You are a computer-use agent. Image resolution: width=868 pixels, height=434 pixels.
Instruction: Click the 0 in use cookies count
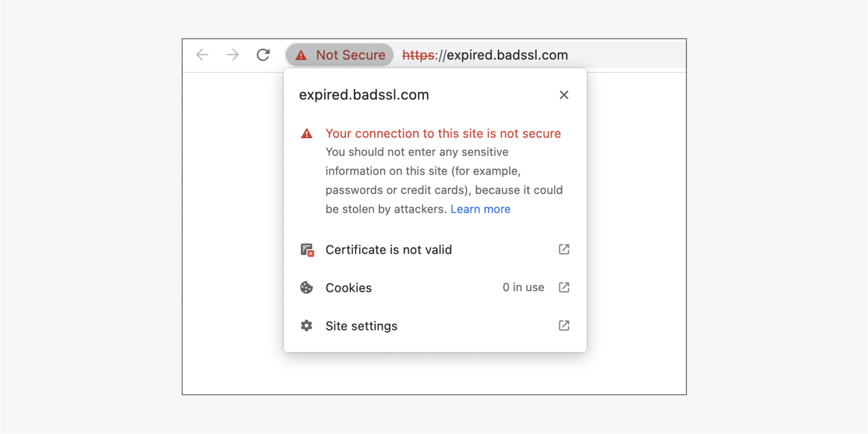click(523, 287)
